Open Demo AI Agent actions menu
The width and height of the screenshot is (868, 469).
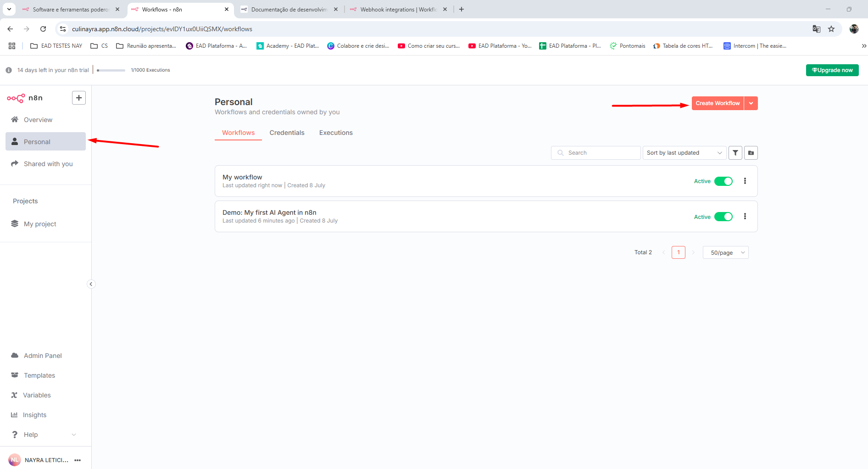coord(745,217)
